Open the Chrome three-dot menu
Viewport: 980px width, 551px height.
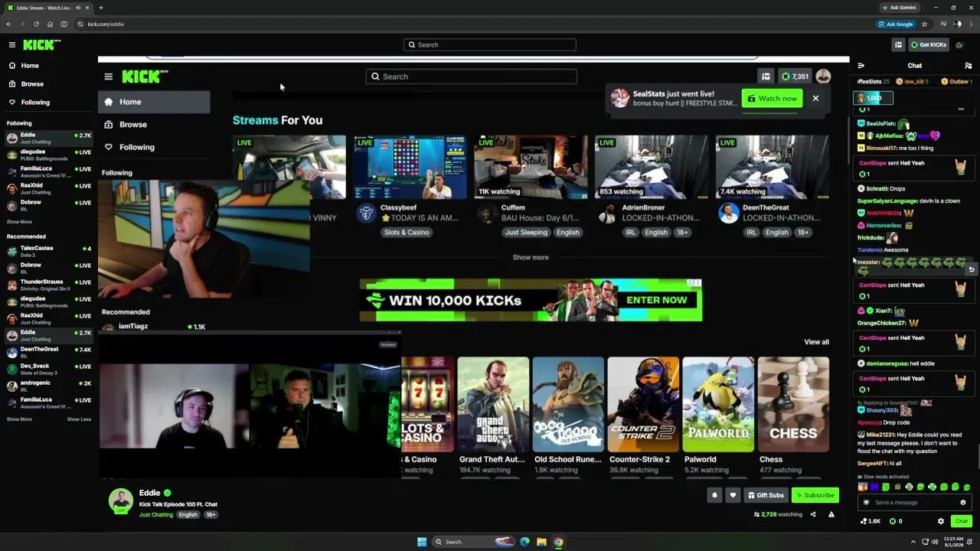tap(971, 24)
